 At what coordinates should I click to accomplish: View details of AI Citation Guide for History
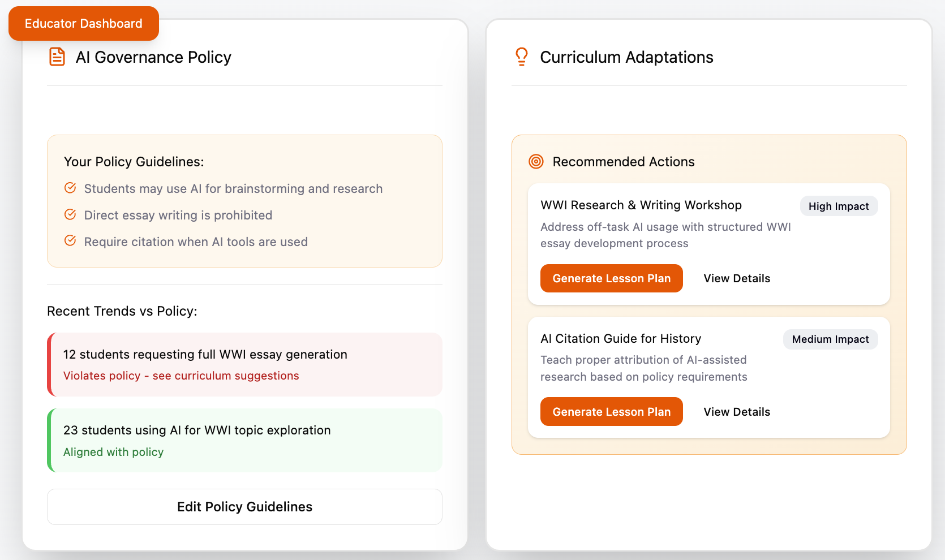736,412
